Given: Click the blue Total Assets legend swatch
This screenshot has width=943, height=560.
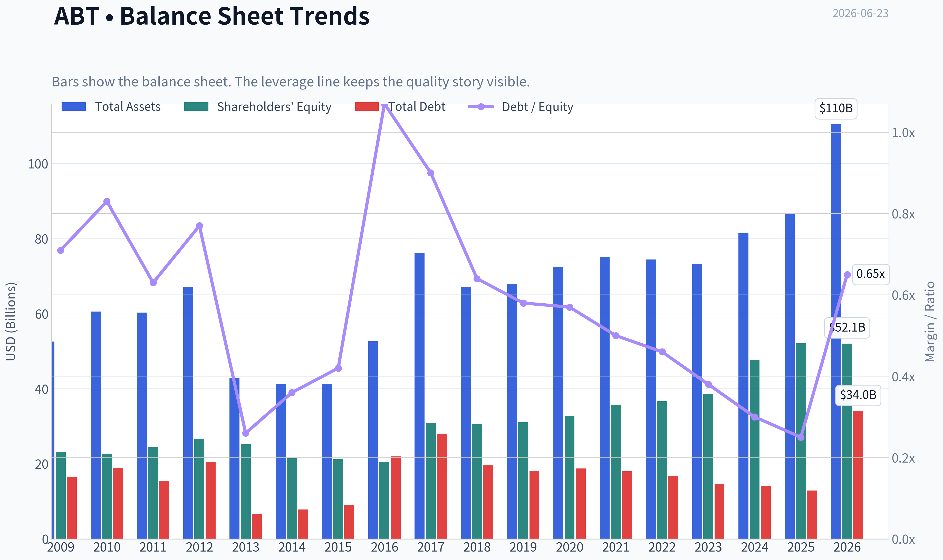Looking at the screenshot, I should click(74, 107).
